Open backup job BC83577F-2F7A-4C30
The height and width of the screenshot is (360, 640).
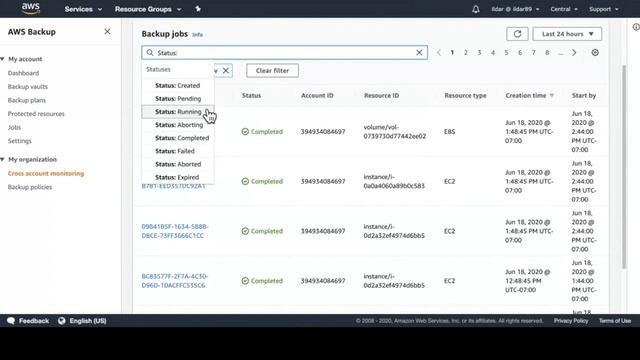[x=175, y=281]
